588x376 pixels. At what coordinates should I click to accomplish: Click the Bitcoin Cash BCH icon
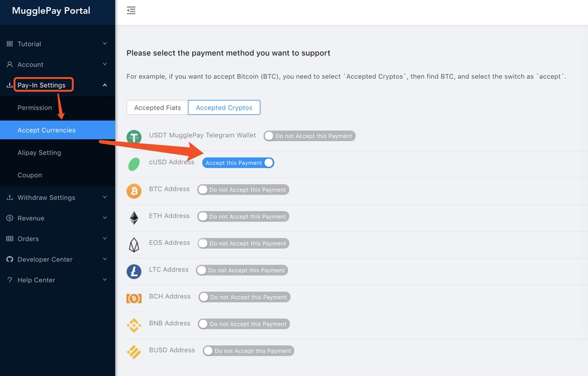[x=134, y=298]
